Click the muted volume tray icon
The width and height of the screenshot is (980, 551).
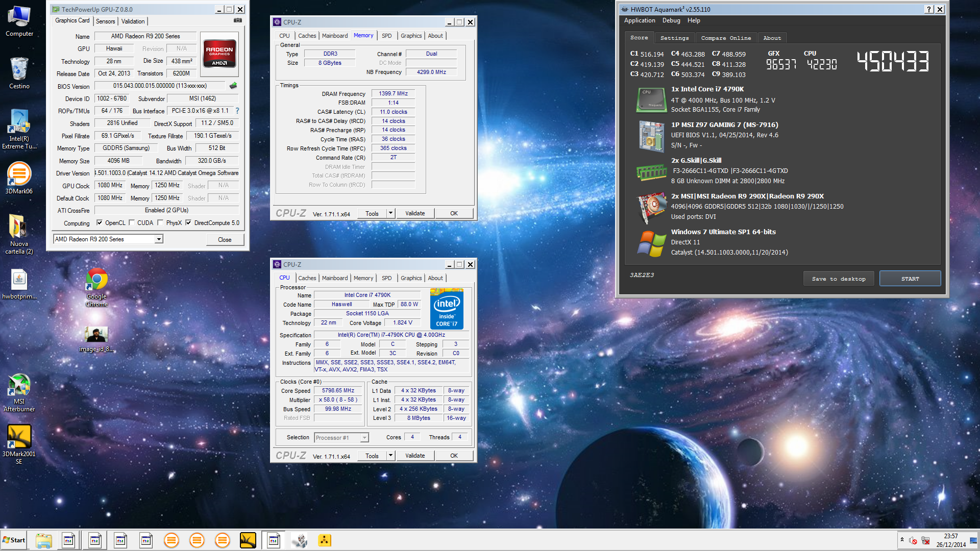tap(913, 540)
